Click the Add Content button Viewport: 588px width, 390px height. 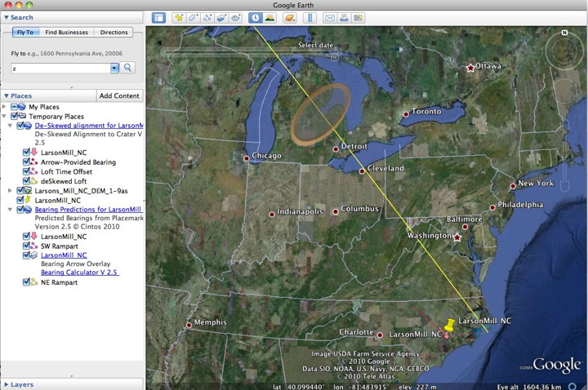click(119, 95)
